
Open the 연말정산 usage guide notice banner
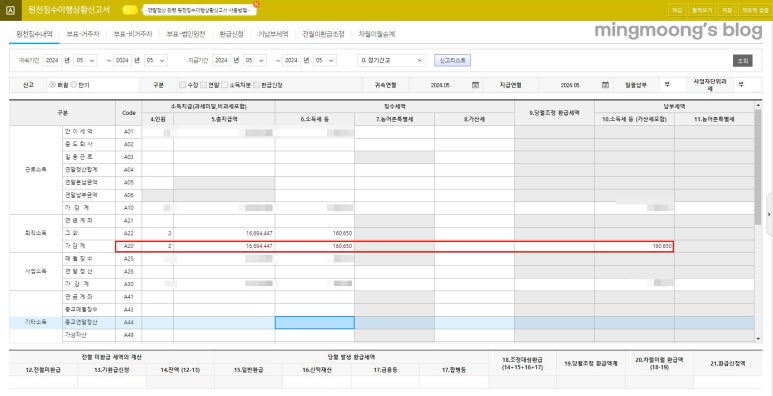pyautogui.click(x=199, y=10)
